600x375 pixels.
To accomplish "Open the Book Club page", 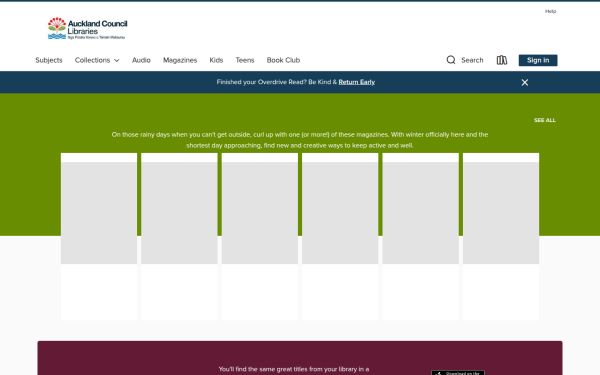I will (x=283, y=60).
